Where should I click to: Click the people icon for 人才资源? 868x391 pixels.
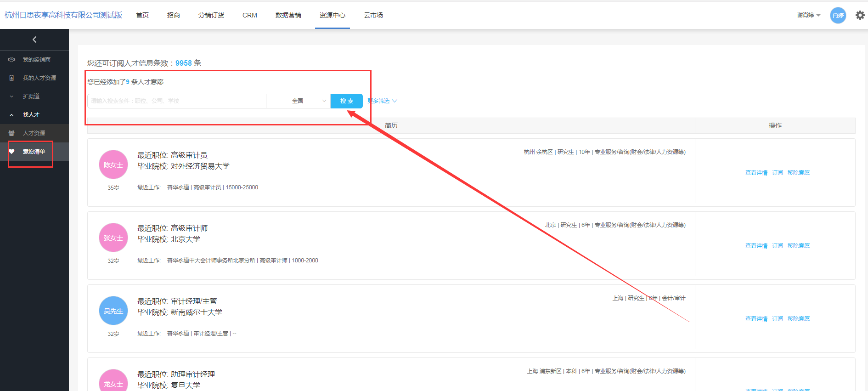[12, 133]
